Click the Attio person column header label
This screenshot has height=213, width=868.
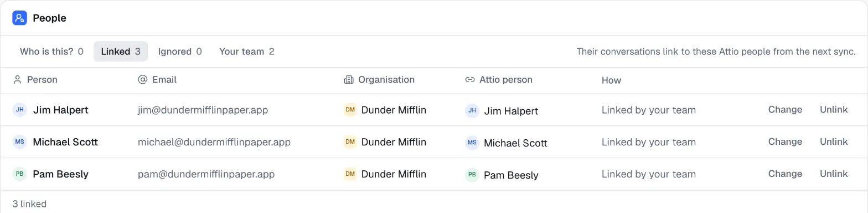[x=506, y=79]
